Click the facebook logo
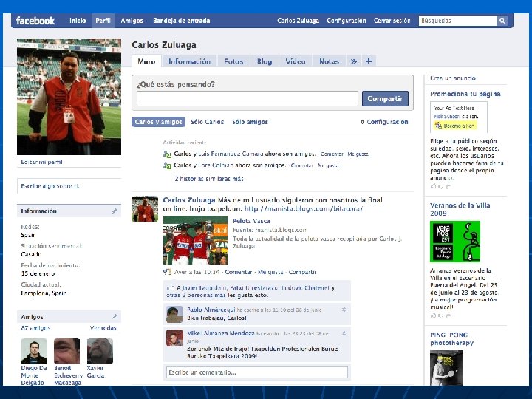Viewport: 532px width, 399px height. click(35, 21)
